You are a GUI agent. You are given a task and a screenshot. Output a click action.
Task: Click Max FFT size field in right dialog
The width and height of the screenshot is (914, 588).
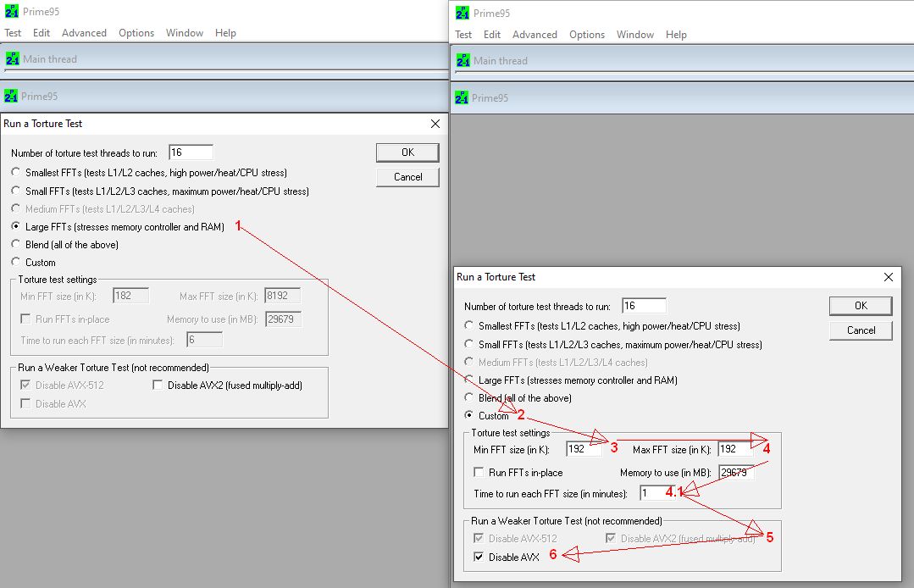pyautogui.click(x=735, y=449)
